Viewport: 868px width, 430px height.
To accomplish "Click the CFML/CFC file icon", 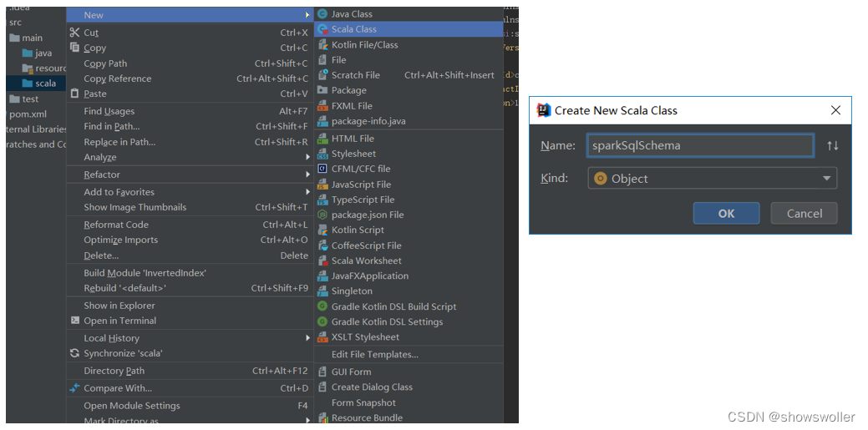I will point(322,169).
